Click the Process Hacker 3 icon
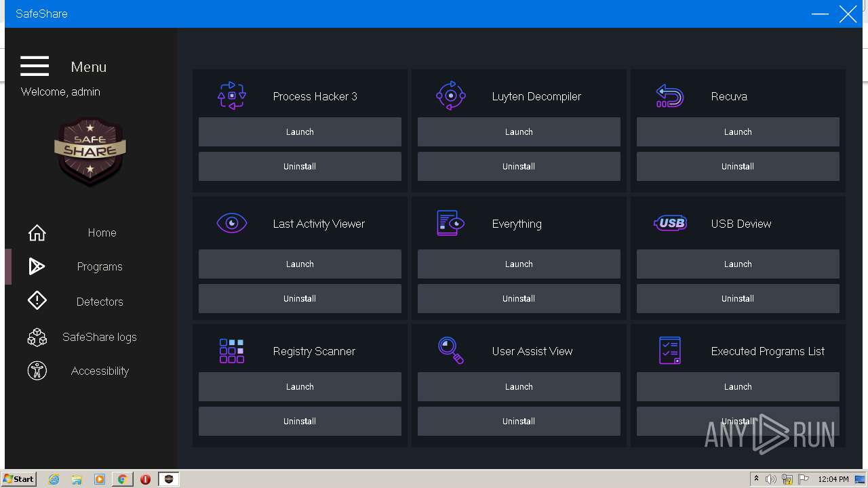The height and width of the screenshot is (488, 868). (x=232, y=96)
